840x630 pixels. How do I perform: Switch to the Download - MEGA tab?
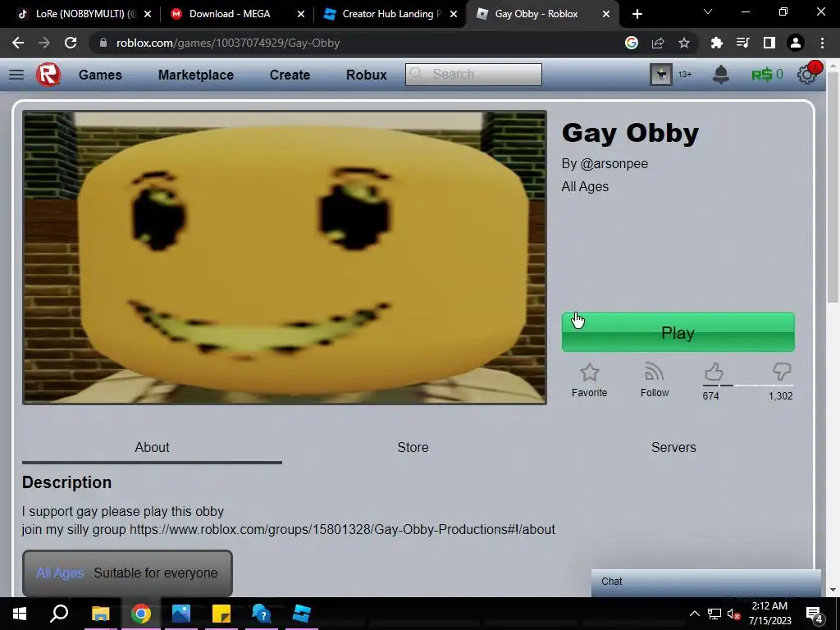click(230, 14)
